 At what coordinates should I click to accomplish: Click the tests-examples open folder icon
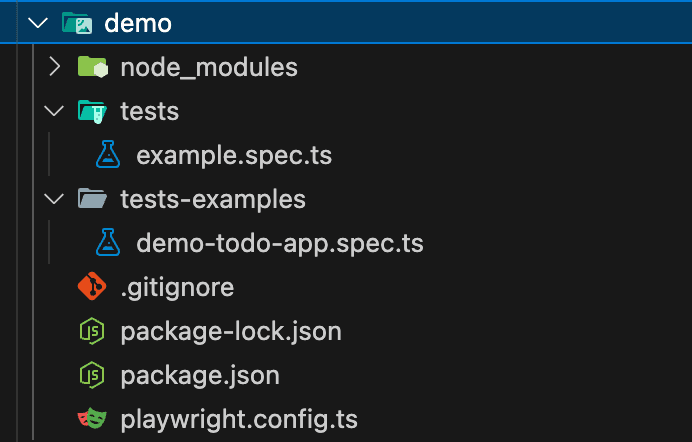[92, 199]
